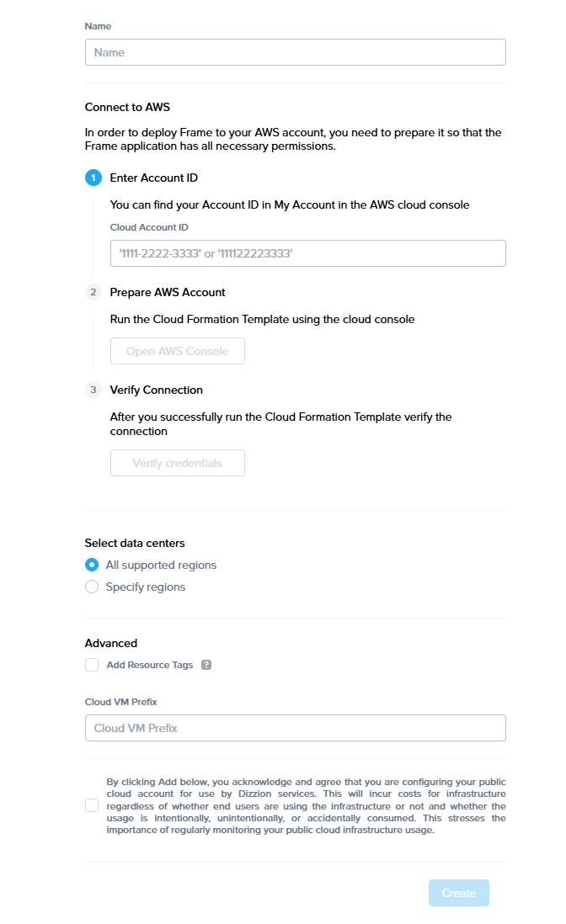Click into the Cloud Account ID field
The image size is (566, 924).
point(307,253)
